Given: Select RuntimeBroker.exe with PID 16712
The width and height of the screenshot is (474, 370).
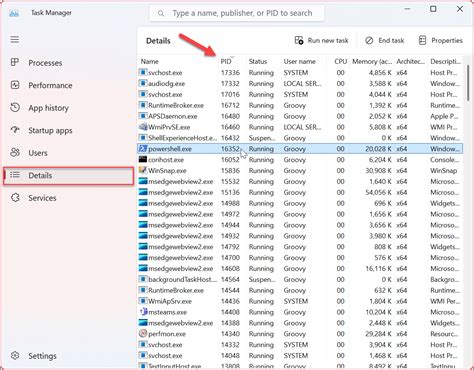Looking at the screenshot, I should [x=300, y=105].
